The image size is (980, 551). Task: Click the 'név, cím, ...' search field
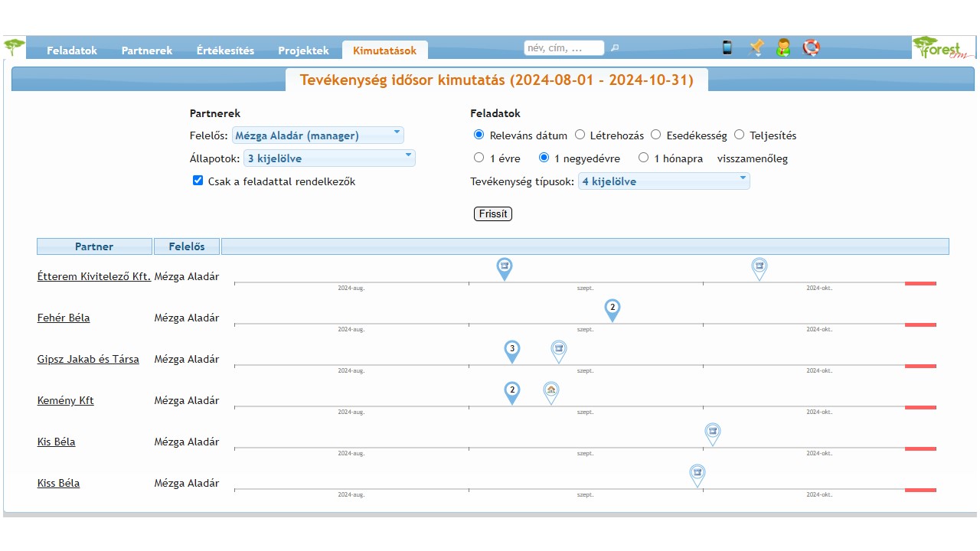coord(563,47)
